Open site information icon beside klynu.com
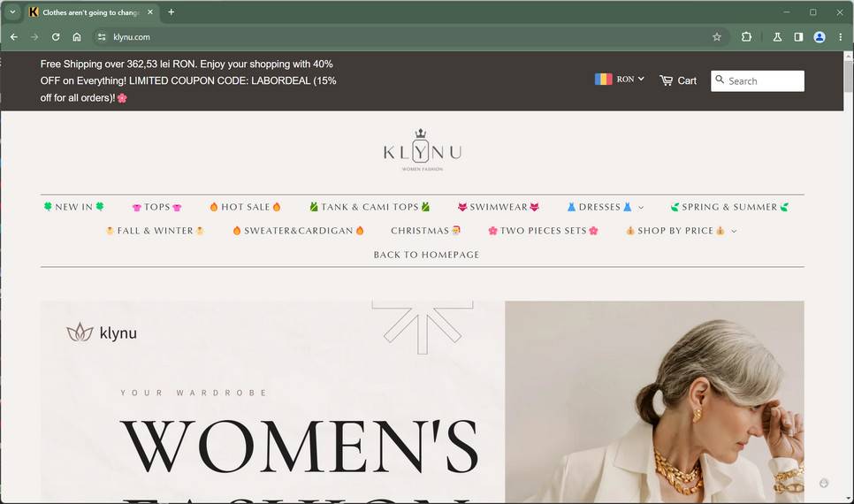Viewport: 854px width, 504px height. pyautogui.click(x=102, y=37)
